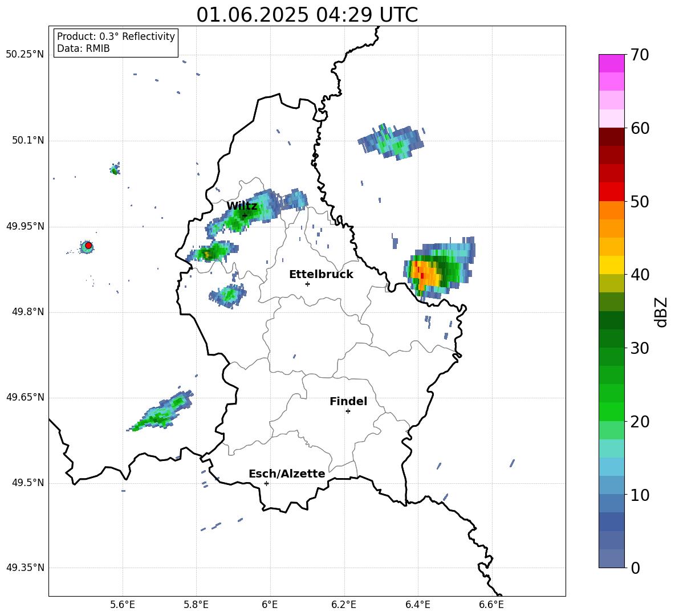Click the 5.6°E longitude label
The width and height of the screenshot is (675, 616).
(x=123, y=605)
